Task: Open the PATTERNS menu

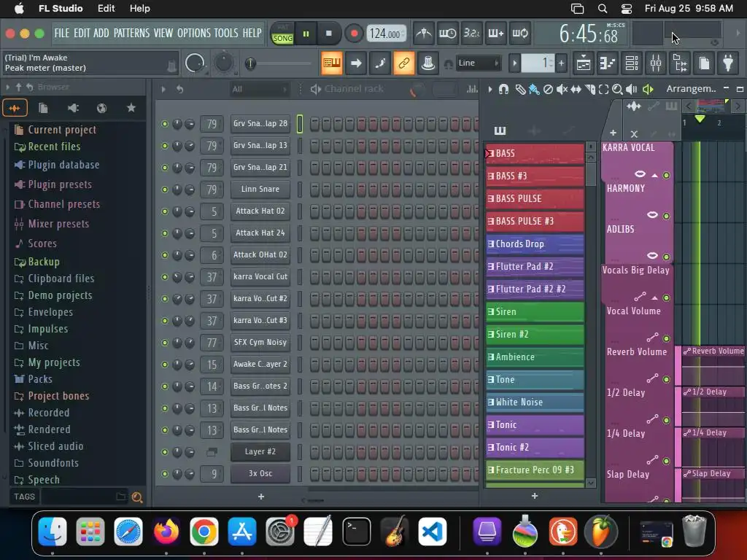Action: pyautogui.click(x=131, y=33)
